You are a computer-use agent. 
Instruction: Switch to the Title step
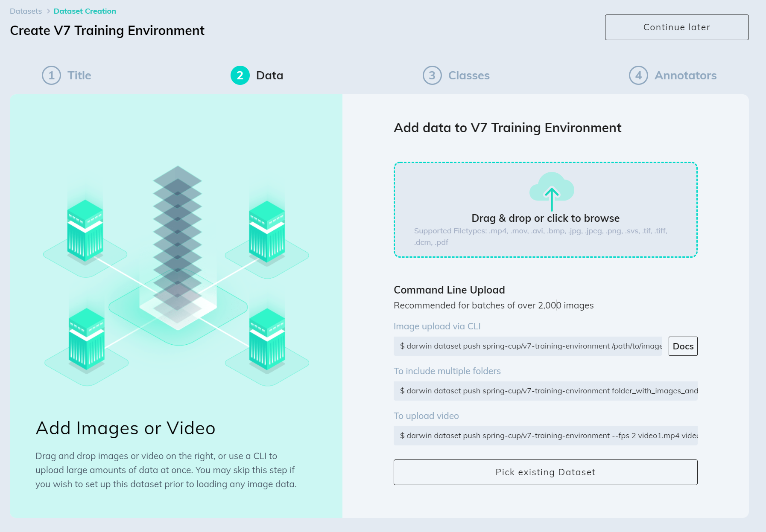tap(79, 75)
